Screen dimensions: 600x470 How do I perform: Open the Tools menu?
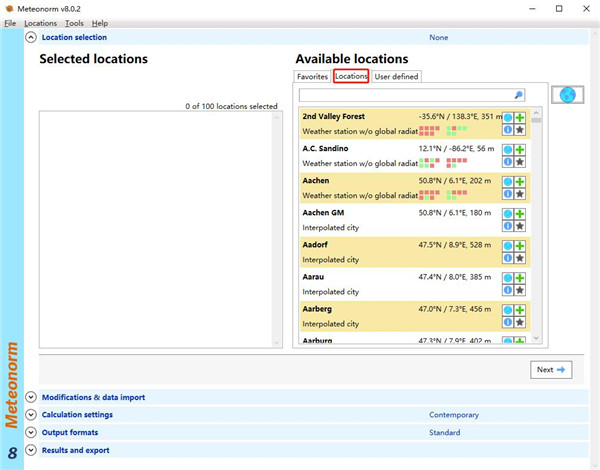(x=74, y=23)
